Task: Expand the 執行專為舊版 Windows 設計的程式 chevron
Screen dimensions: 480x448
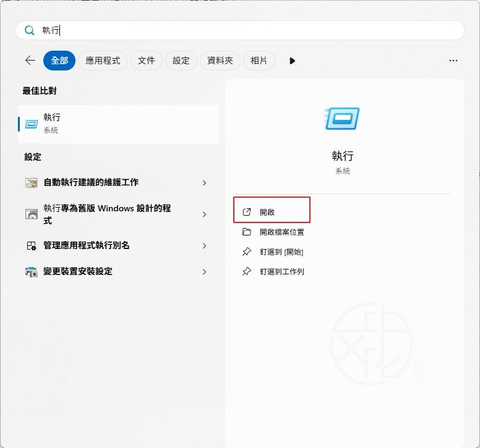Action: [205, 214]
